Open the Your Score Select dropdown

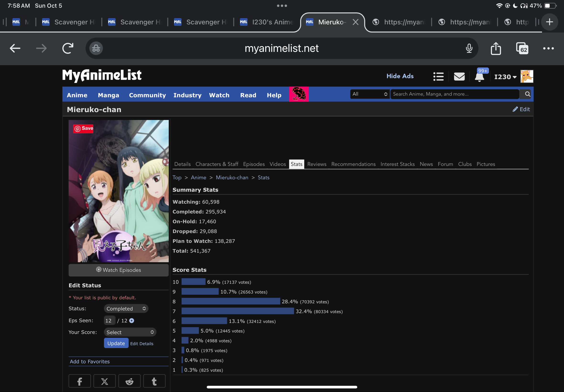[x=130, y=332]
